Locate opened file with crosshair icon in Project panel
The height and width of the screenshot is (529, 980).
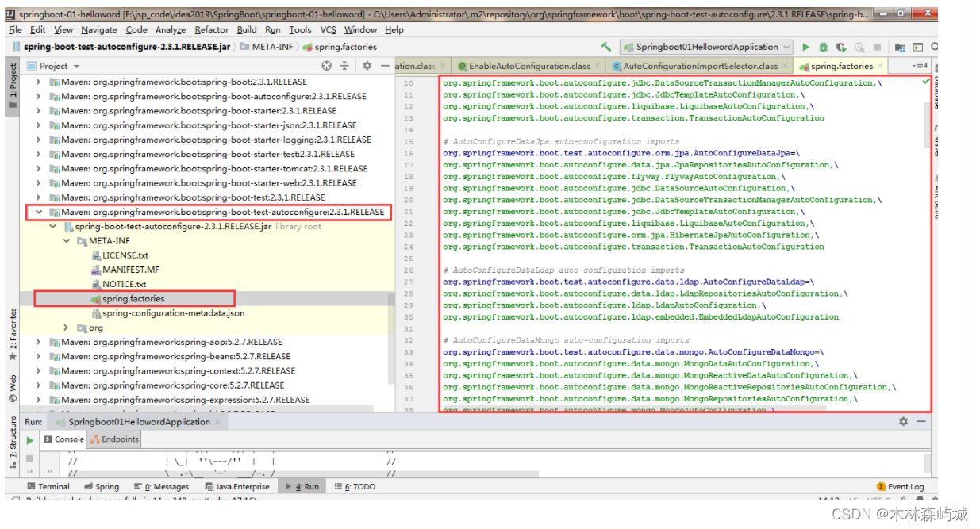point(327,66)
